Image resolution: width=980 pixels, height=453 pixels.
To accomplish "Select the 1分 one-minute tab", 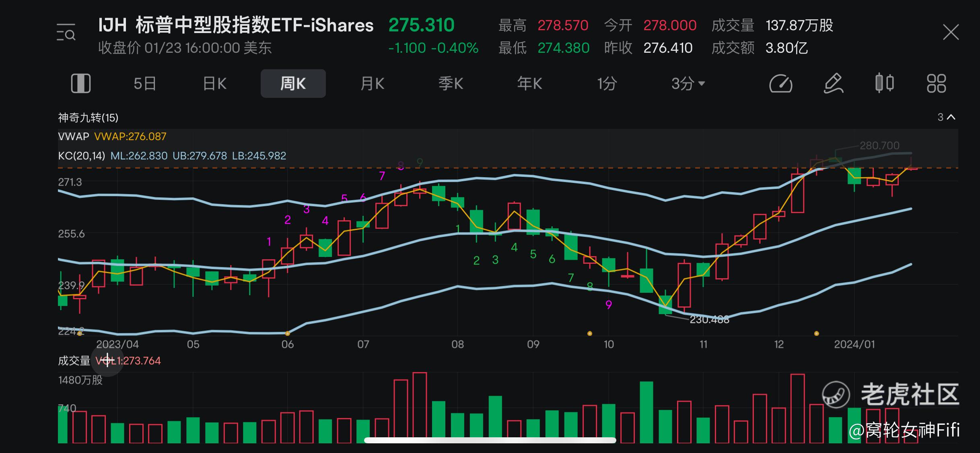I will coord(607,84).
